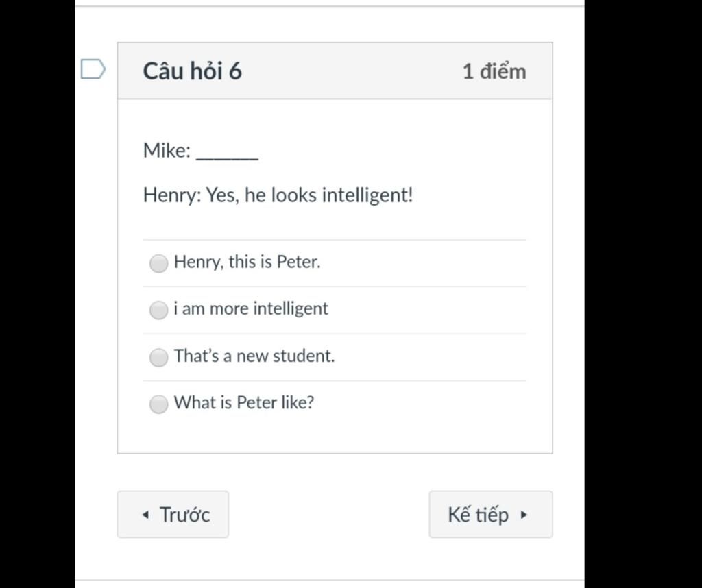Click the right arrow icon beside Kế tiếp

tap(524, 515)
